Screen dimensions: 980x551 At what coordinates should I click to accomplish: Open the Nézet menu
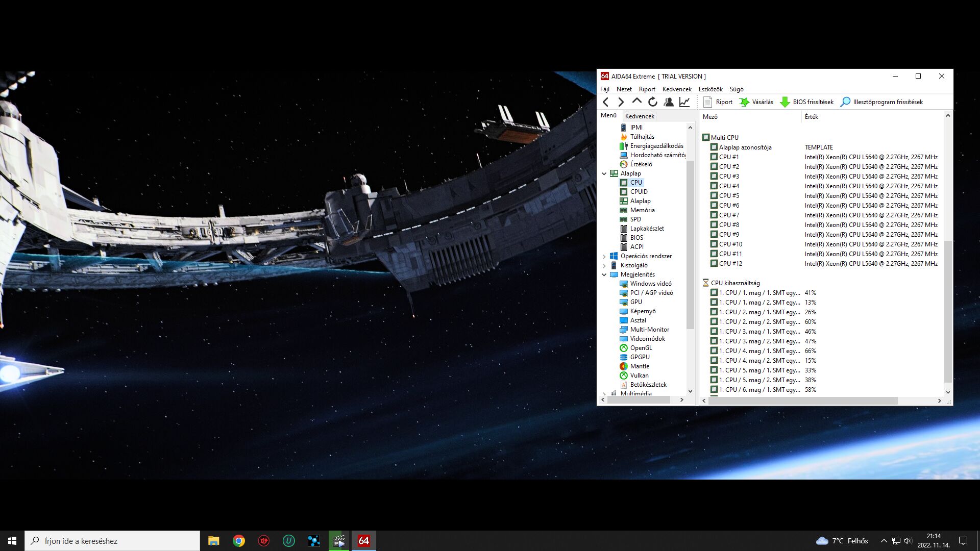tap(624, 89)
